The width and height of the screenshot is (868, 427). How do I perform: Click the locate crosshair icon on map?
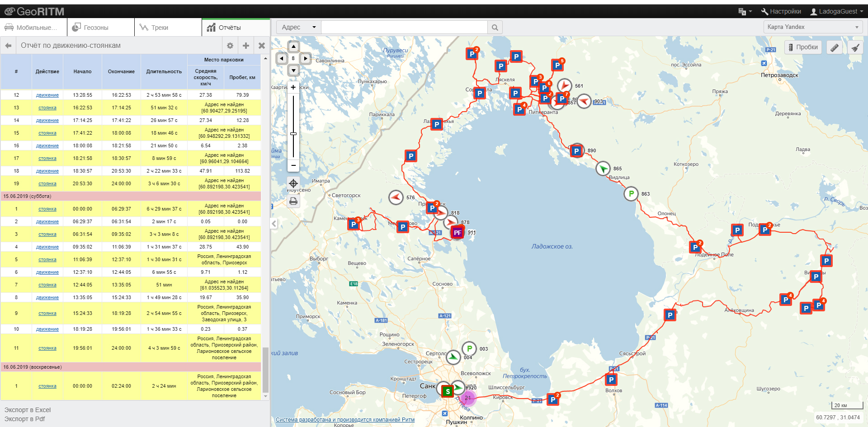coord(293,183)
